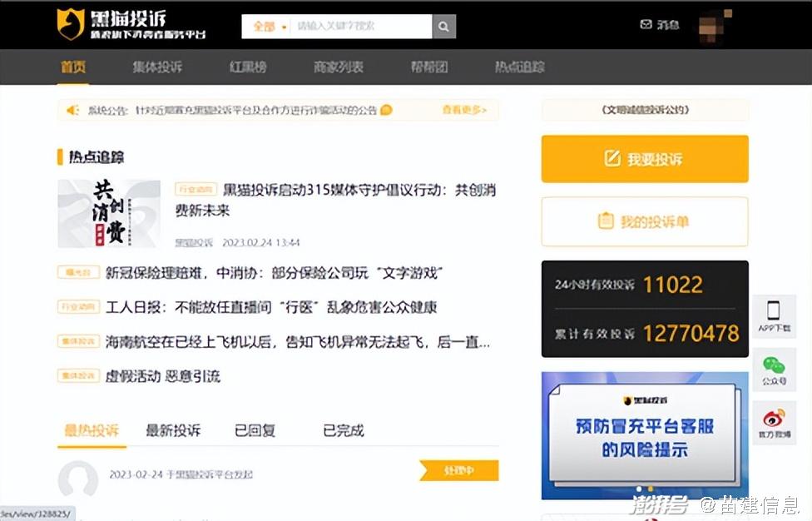The width and height of the screenshot is (812, 521).
Task: Open the 共创消费 article thumbnail
Action: [109, 213]
